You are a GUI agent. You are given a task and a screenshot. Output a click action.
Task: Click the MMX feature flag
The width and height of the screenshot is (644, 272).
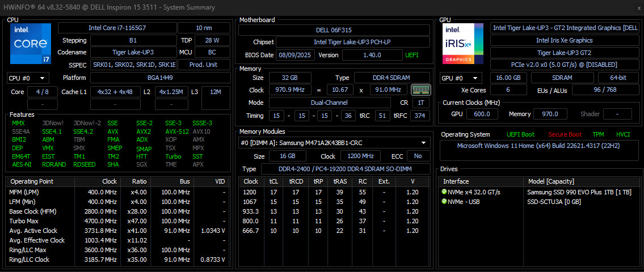click(x=18, y=123)
